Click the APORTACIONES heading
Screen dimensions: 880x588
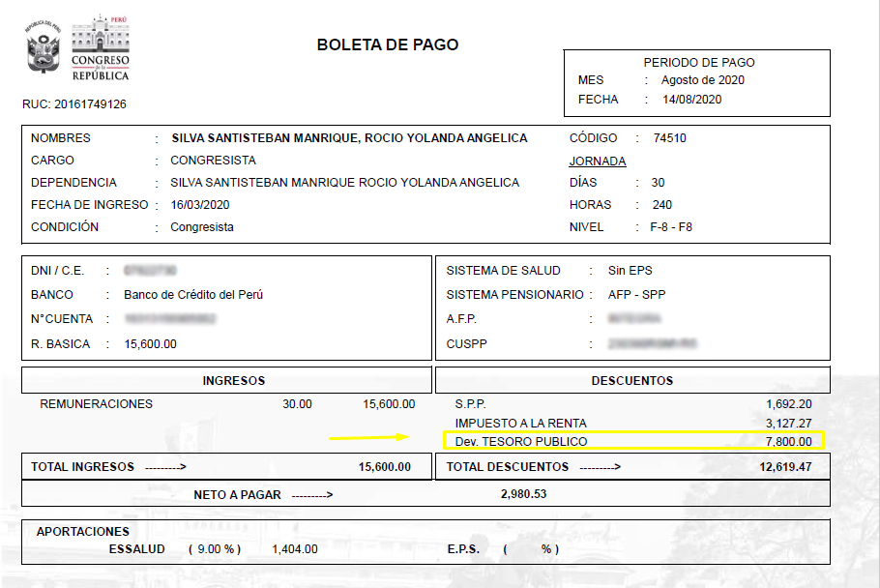pyautogui.click(x=83, y=531)
